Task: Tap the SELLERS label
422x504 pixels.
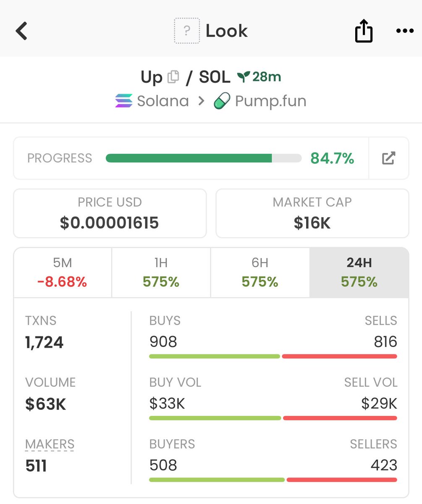Action: point(374,444)
